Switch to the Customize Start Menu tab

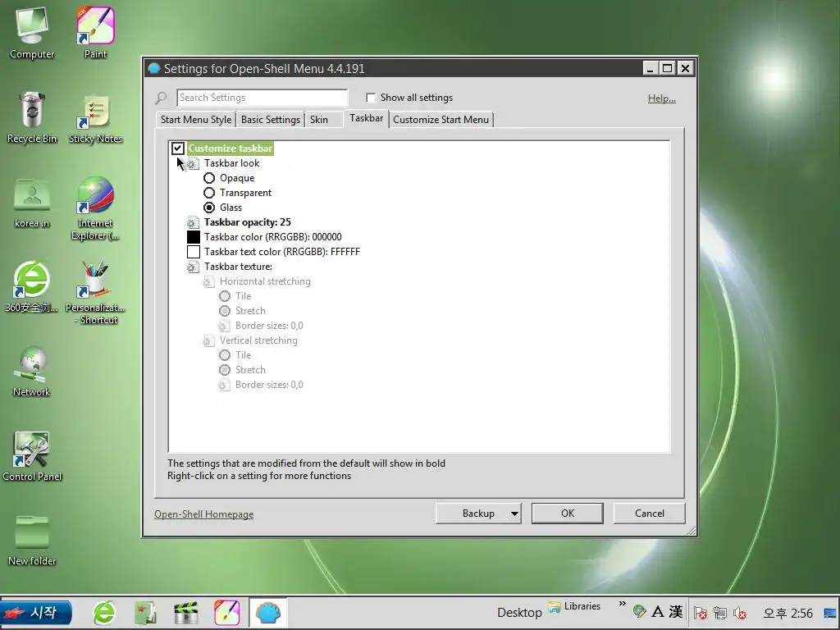(441, 120)
